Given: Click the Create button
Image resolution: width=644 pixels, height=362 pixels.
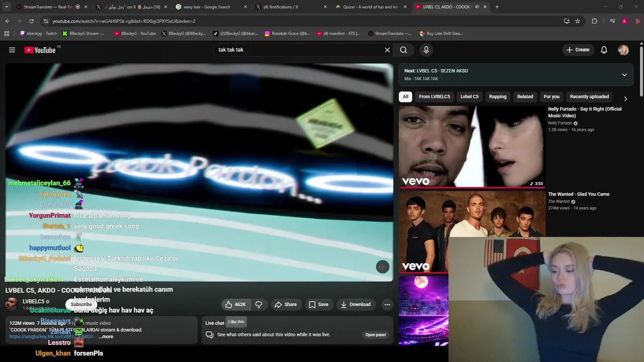Looking at the screenshot, I should tap(578, 50).
